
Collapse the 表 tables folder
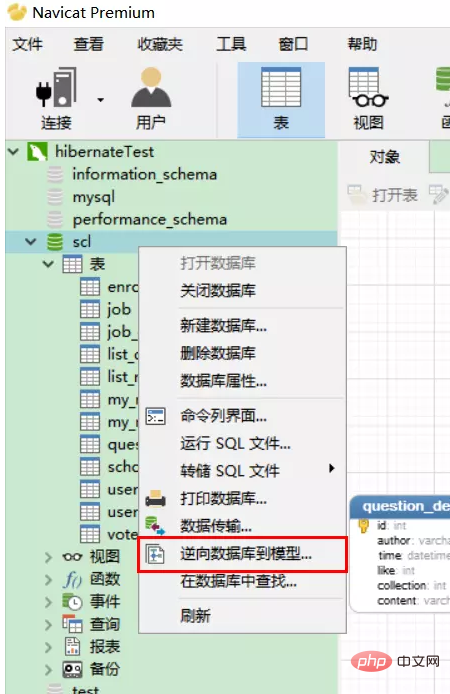click(x=48, y=264)
